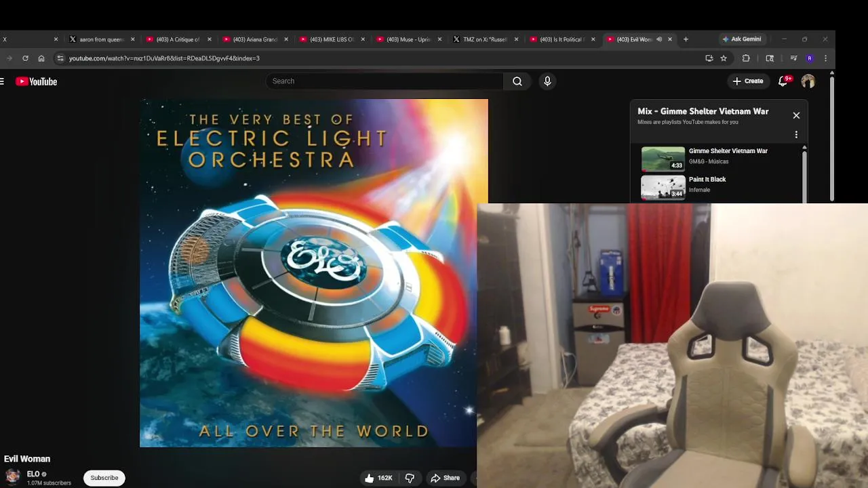Open ELO channel name link

pyautogui.click(x=33, y=474)
